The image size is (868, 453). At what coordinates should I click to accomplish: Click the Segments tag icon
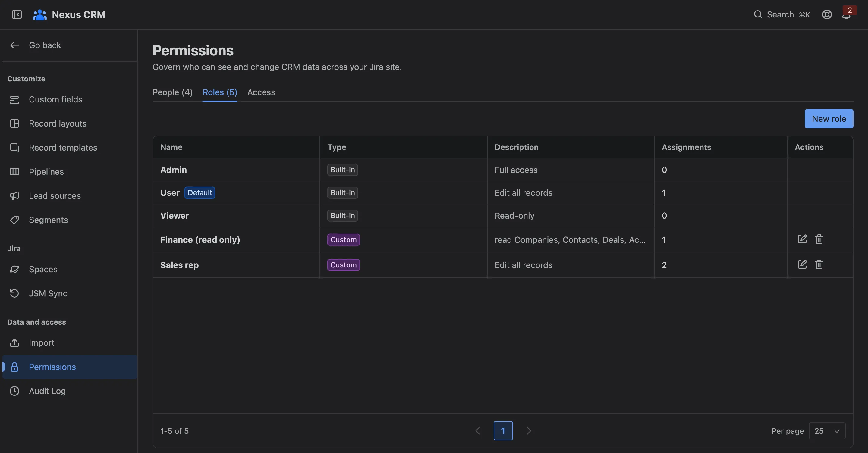(x=14, y=220)
